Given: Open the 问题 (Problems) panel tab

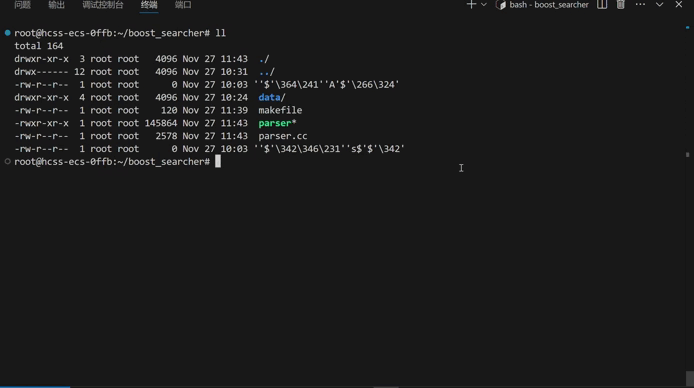Looking at the screenshot, I should (22, 5).
